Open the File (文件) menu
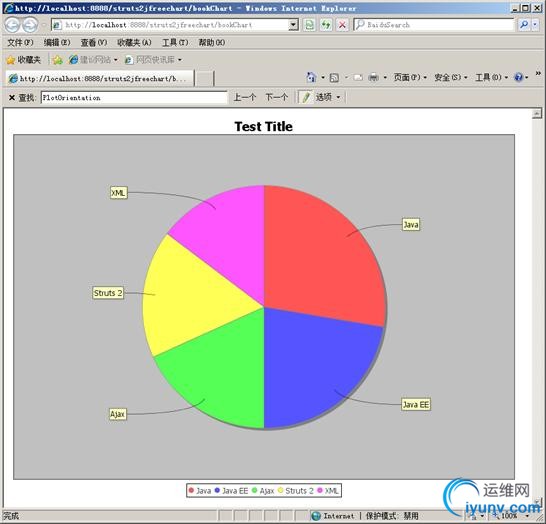The height and width of the screenshot is (524, 546). (20, 42)
